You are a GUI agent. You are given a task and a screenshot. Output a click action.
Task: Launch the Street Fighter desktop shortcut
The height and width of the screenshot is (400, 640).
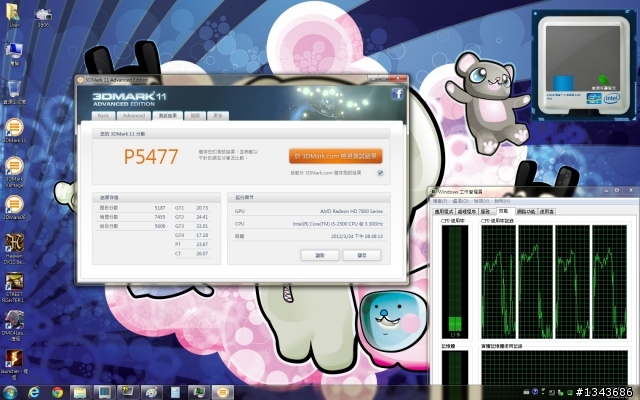pyautogui.click(x=14, y=287)
